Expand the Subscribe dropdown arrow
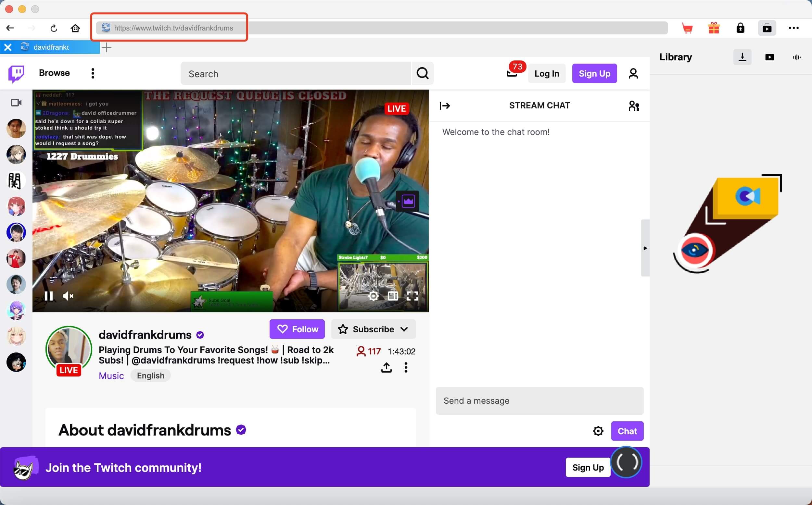 click(404, 329)
